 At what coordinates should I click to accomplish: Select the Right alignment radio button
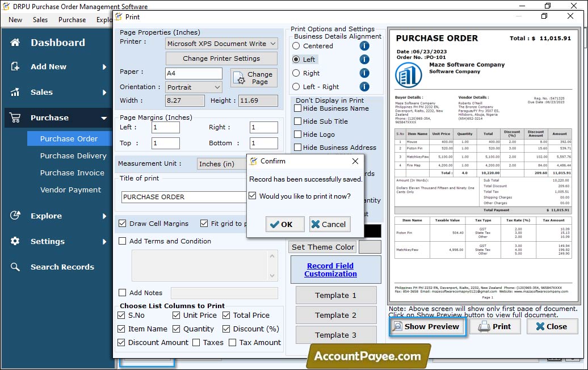[x=296, y=73]
